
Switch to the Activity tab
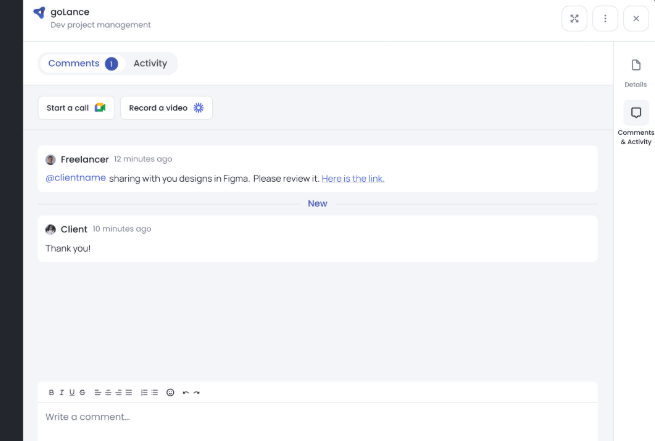(150, 63)
